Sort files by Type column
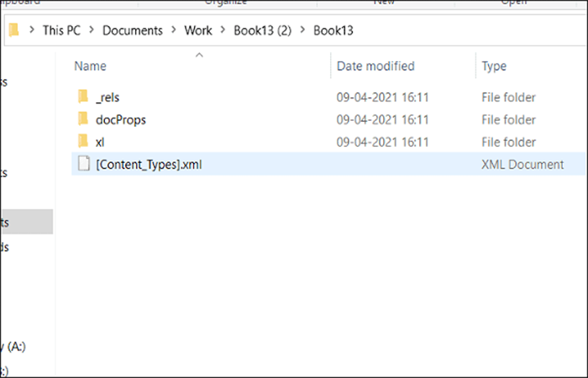The width and height of the screenshot is (588, 378). [494, 66]
